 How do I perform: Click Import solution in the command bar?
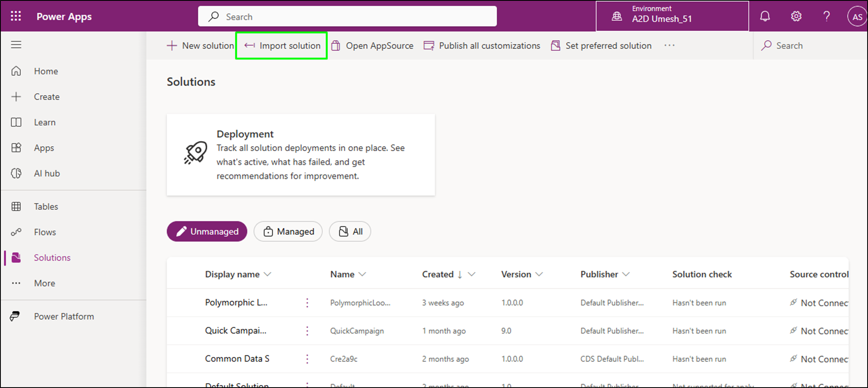pos(281,45)
